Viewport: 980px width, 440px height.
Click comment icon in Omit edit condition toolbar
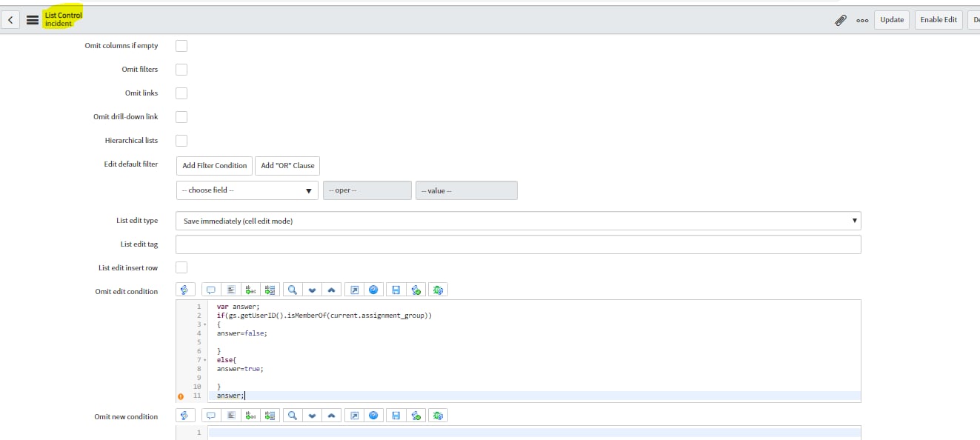pyautogui.click(x=211, y=290)
